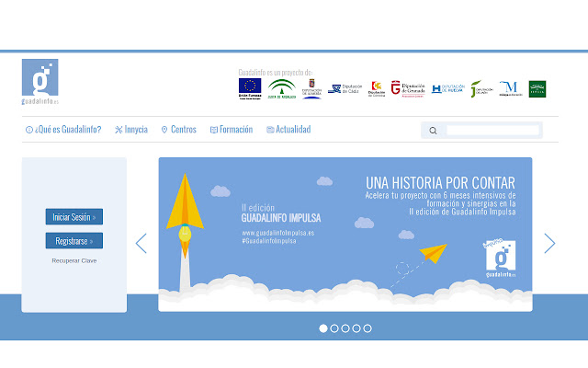Open the Diputación de Cádiz logo
This screenshot has height=368, width=588.
coord(345,89)
